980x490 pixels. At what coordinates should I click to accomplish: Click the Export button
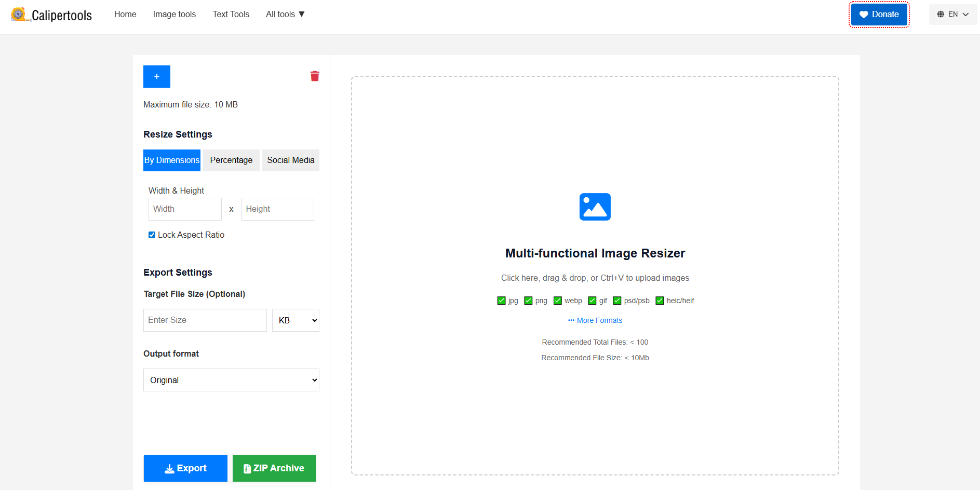coord(185,468)
